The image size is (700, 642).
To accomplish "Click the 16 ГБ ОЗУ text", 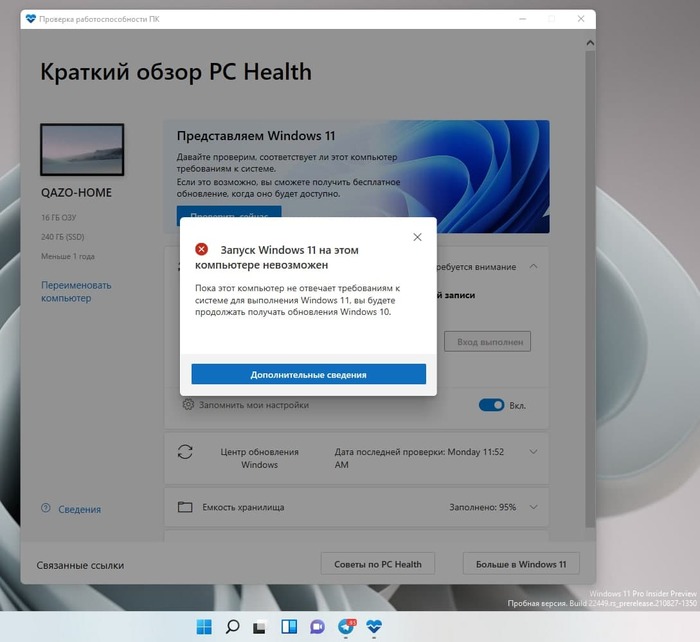I will 58,217.
